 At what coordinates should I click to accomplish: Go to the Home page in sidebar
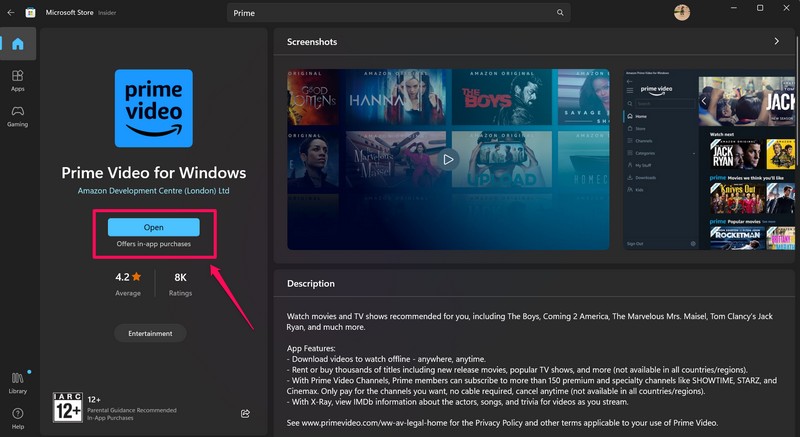pyautogui.click(x=19, y=45)
